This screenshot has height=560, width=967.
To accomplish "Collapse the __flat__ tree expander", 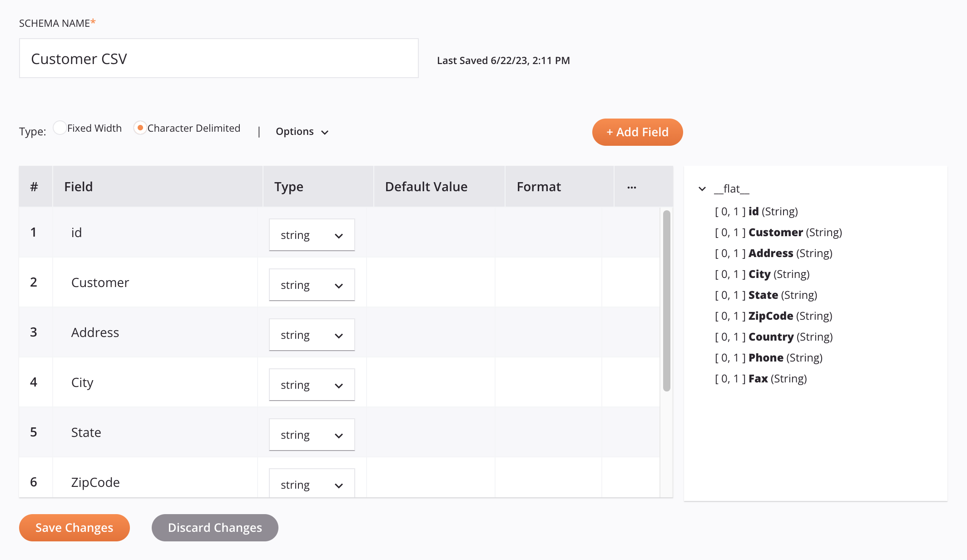I will [x=702, y=188].
